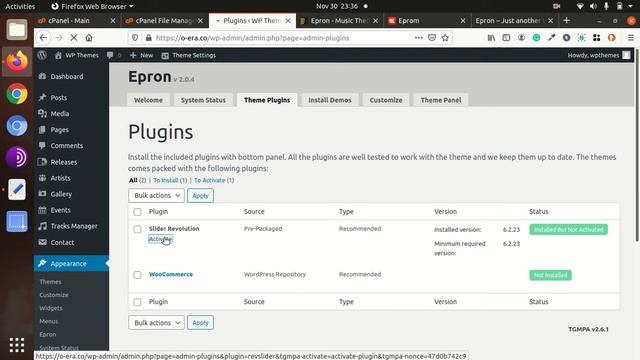Click the green Grammarly extension icon
Image resolution: width=640 pixels, height=360 pixels.
[536, 38]
